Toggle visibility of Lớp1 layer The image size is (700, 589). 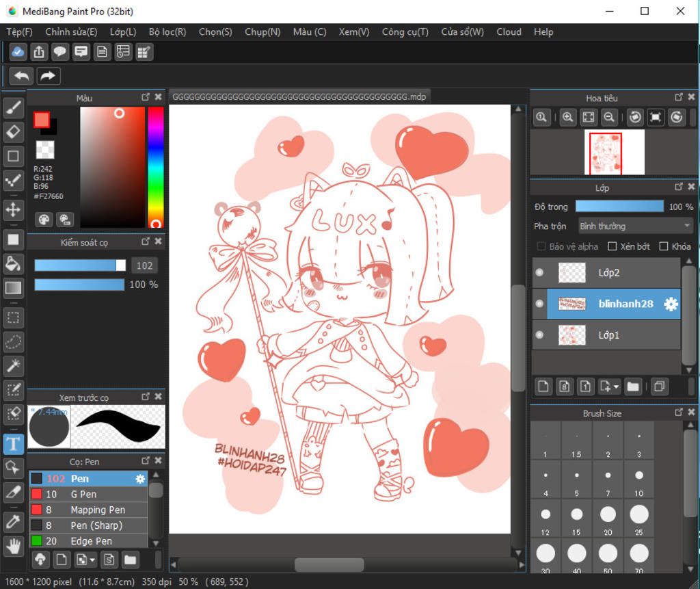(x=539, y=335)
